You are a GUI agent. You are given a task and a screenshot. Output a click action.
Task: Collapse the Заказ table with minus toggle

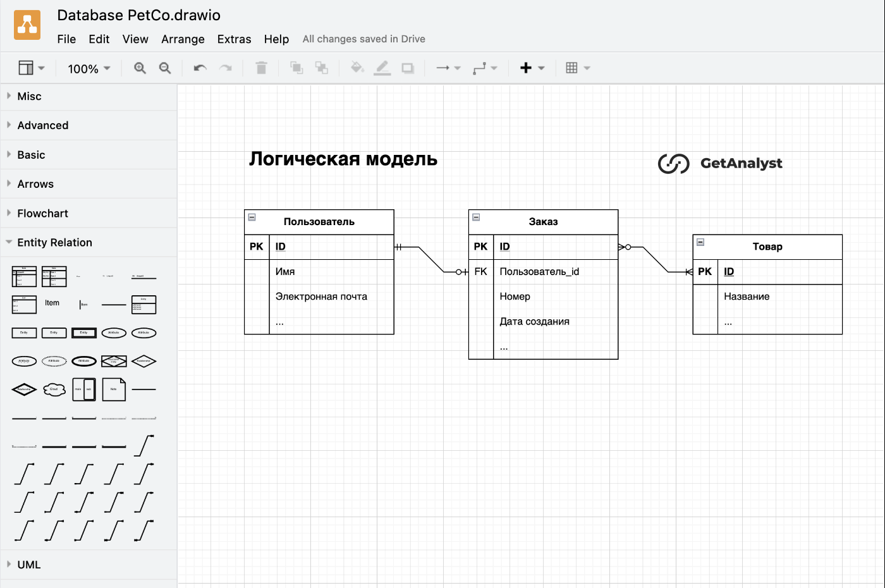tap(476, 217)
